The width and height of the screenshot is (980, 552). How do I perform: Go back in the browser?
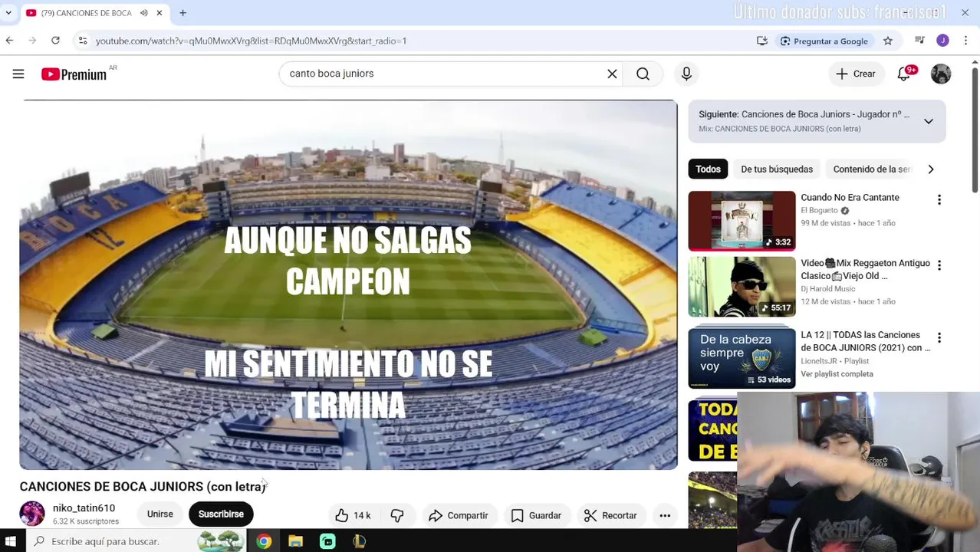click(x=9, y=41)
